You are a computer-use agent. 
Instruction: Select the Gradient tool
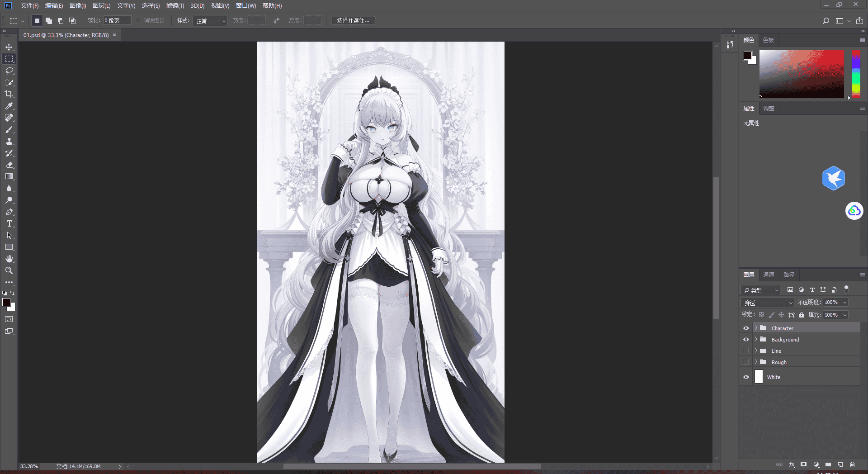point(9,176)
